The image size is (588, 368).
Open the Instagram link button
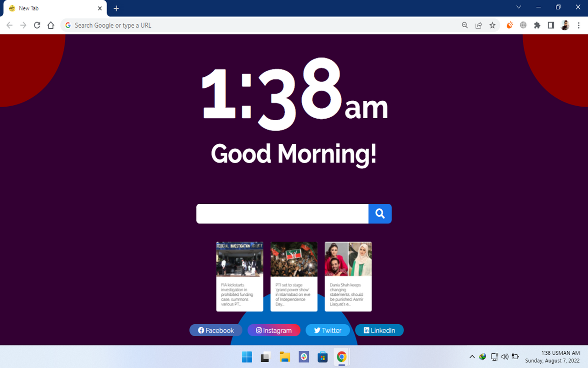(274, 330)
